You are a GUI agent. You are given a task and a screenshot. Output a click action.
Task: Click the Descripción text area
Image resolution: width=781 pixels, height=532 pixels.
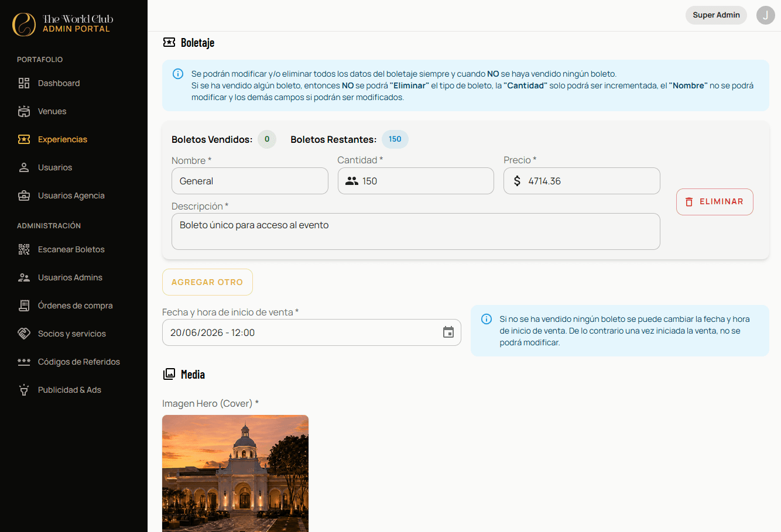(x=416, y=231)
